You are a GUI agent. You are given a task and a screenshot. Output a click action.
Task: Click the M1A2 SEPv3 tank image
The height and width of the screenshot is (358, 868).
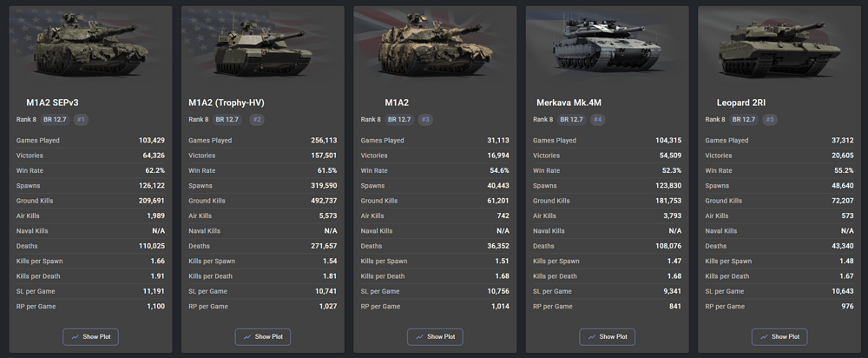click(91, 44)
